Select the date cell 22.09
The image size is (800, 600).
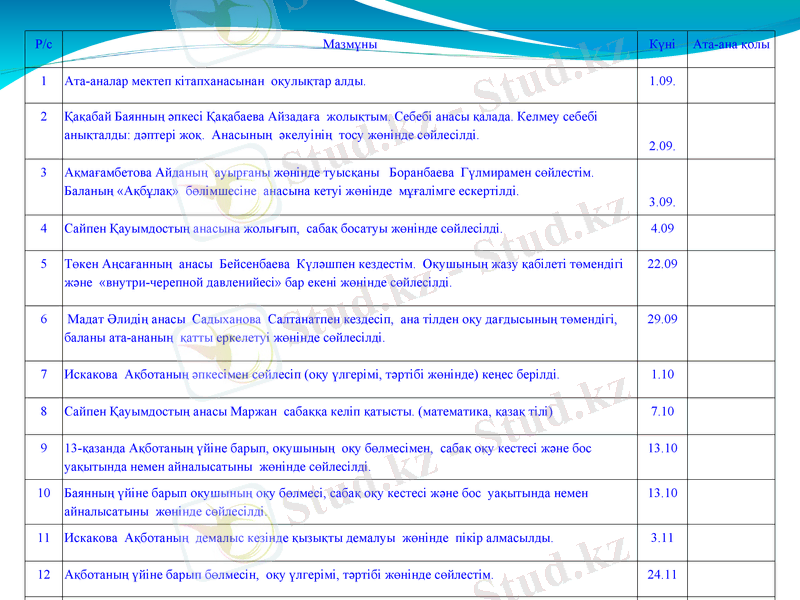point(661,265)
